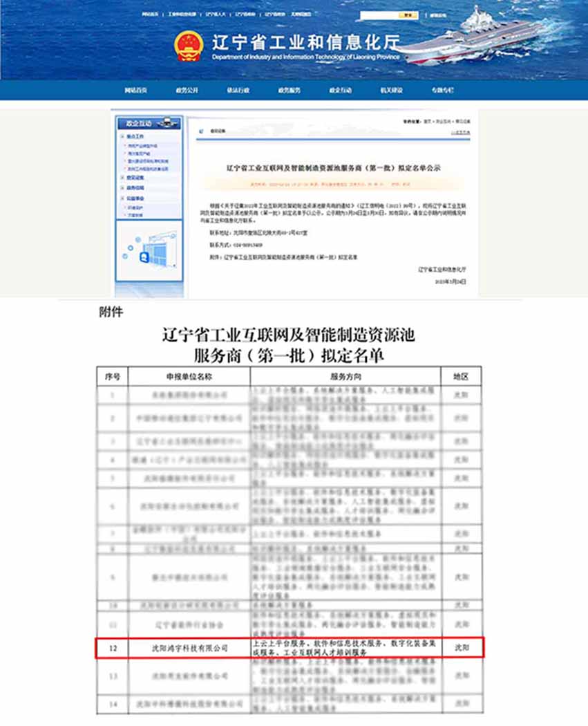
Task: Click the search input field in header
Action: 379,15
